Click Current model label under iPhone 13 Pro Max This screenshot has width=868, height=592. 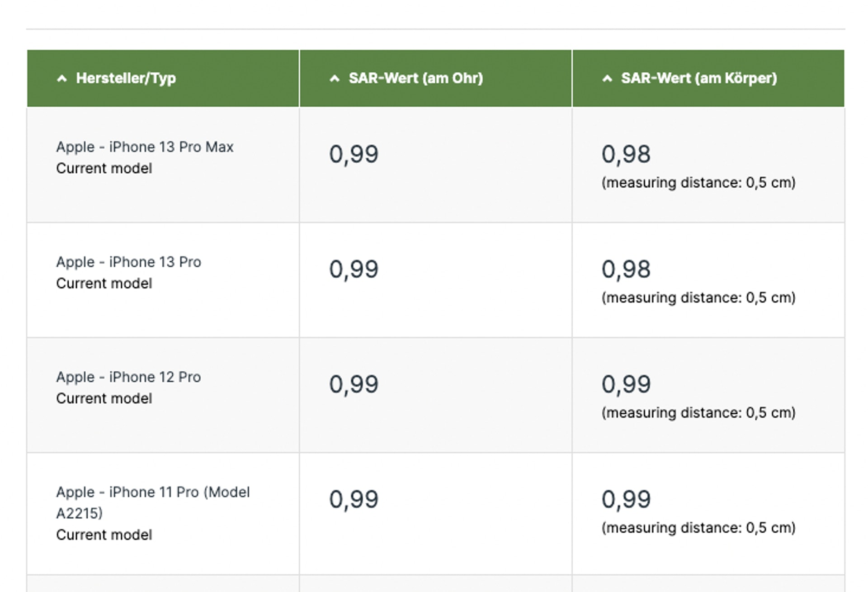tap(104, 168)
